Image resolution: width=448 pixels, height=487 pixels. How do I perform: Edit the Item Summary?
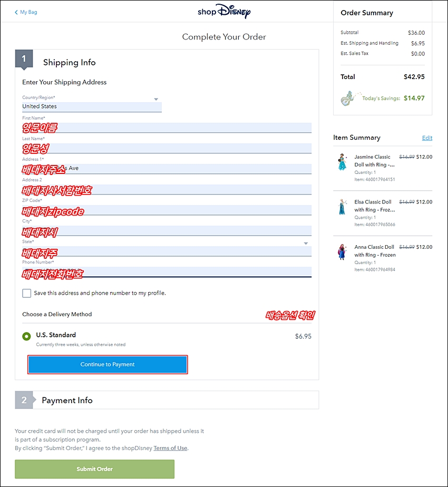(427, 138)
